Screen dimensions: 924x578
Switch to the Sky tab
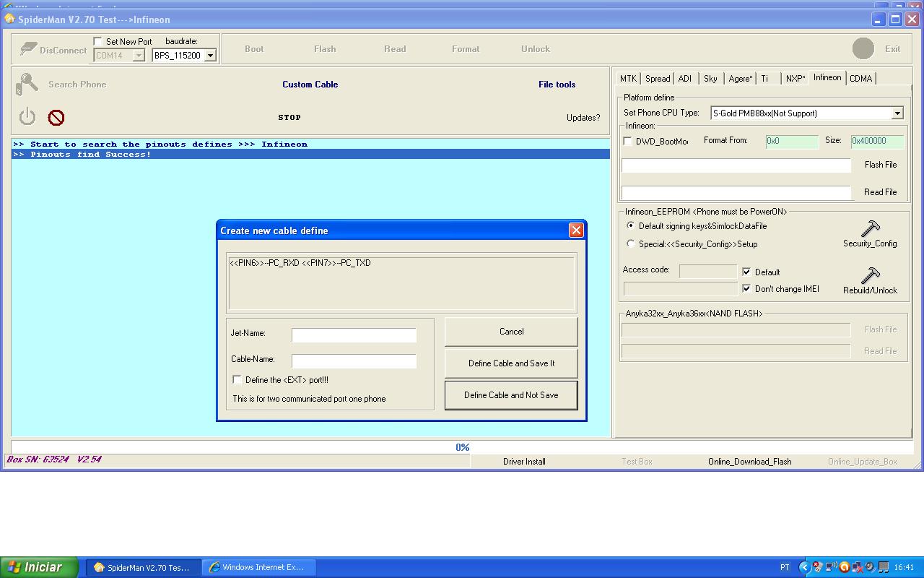(x=710, y=79)
